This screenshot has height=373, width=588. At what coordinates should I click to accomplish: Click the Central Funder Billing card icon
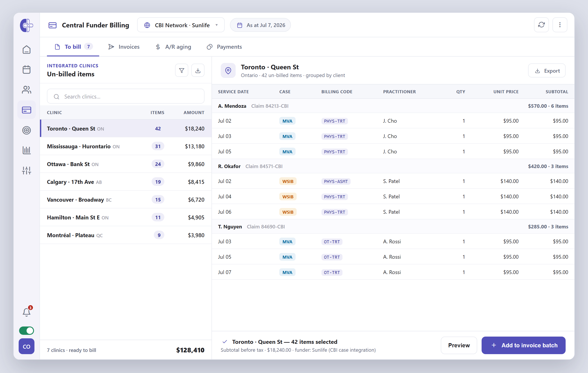pos(52,25)
